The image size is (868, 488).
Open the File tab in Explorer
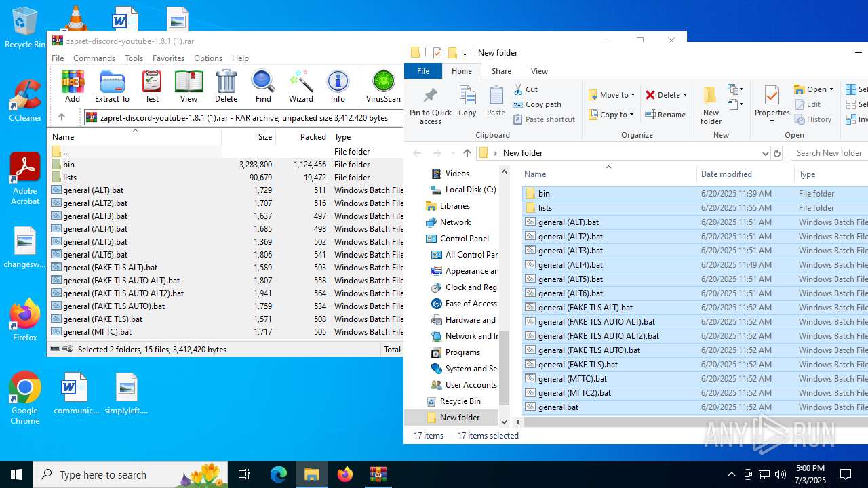[423, 71]
